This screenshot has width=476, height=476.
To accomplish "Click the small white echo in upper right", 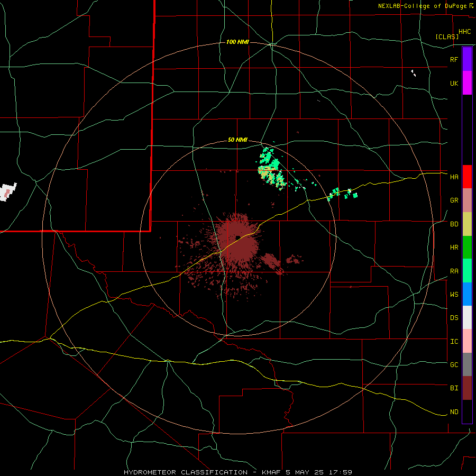I will tap(414, 73).
